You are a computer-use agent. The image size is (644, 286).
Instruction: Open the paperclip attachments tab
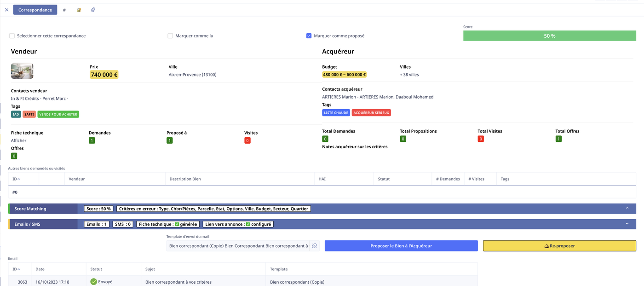93,10
